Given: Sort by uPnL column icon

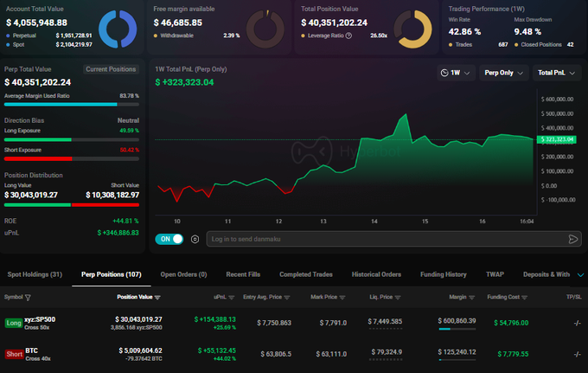Looking at the screenshot, I should click(232, 297).
